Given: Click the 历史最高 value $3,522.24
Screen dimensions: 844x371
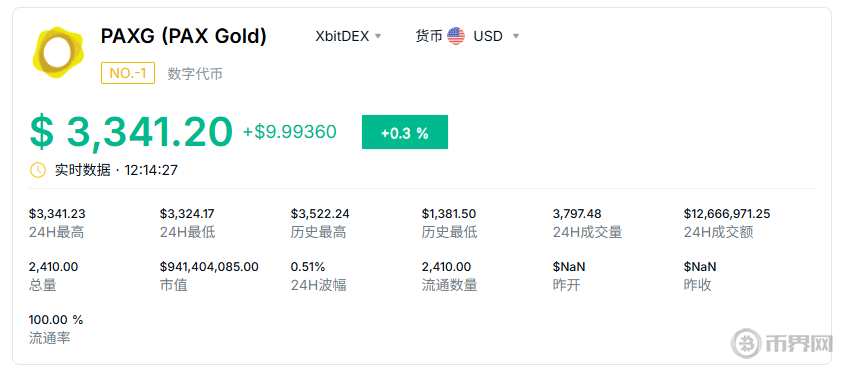Looking at the screenshot, I should [x=320, y=214].
